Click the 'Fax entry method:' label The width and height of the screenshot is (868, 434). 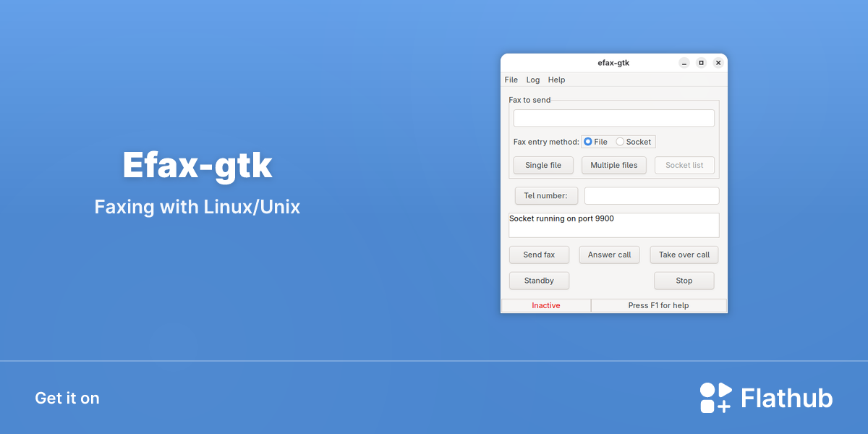[546, 142]
